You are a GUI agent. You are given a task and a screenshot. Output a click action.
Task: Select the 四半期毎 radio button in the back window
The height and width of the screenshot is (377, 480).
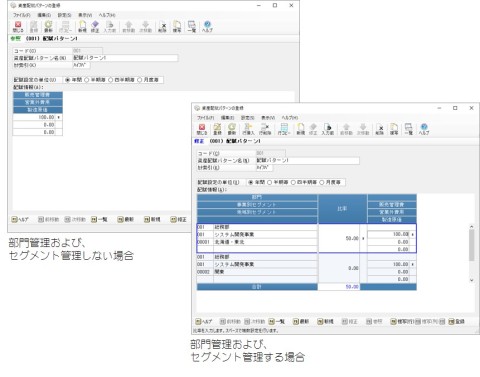point(111,80)
